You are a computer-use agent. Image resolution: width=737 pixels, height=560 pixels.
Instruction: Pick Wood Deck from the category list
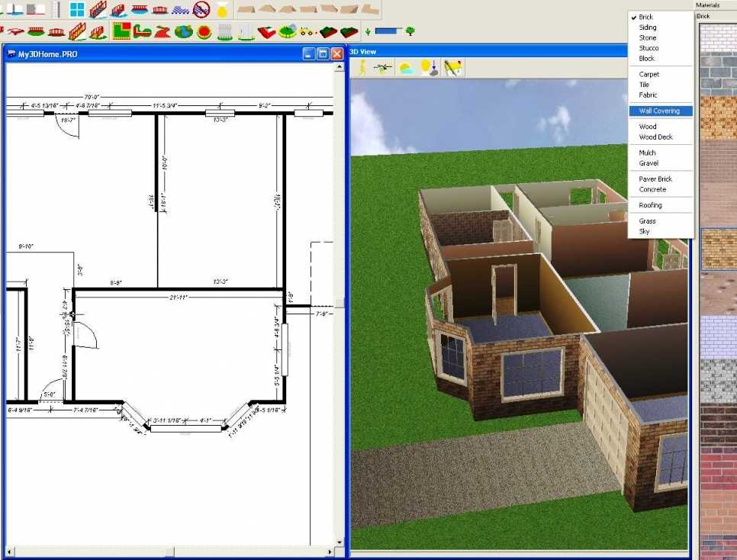655,137
